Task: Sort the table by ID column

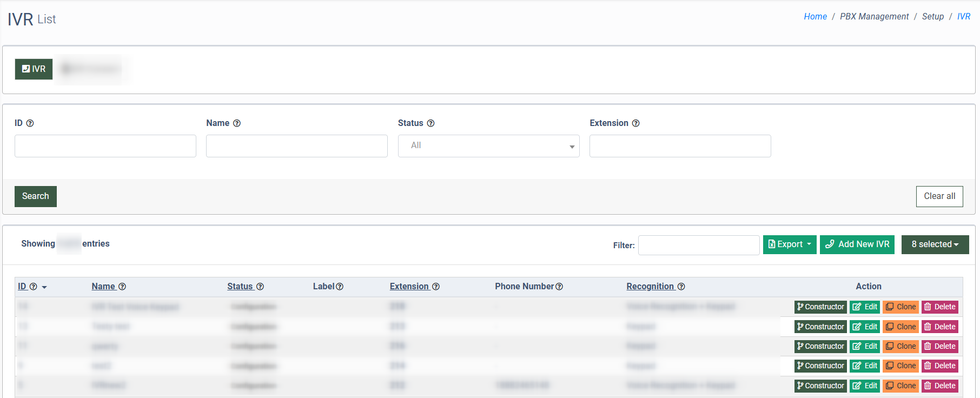Action: pyautogui.click(x=22, y=287)
